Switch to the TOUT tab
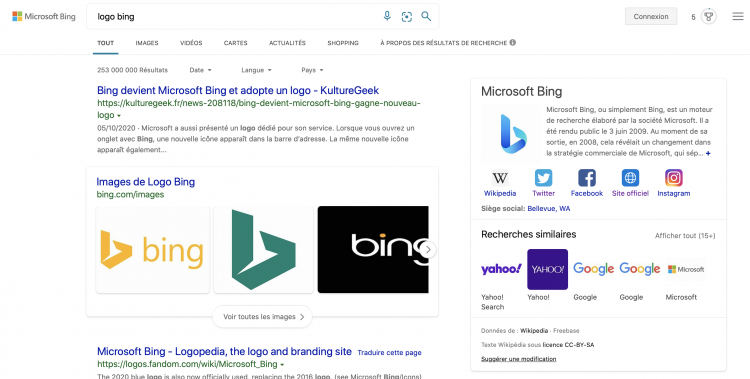This screenshot has height=379, width=750. [106, 43]
